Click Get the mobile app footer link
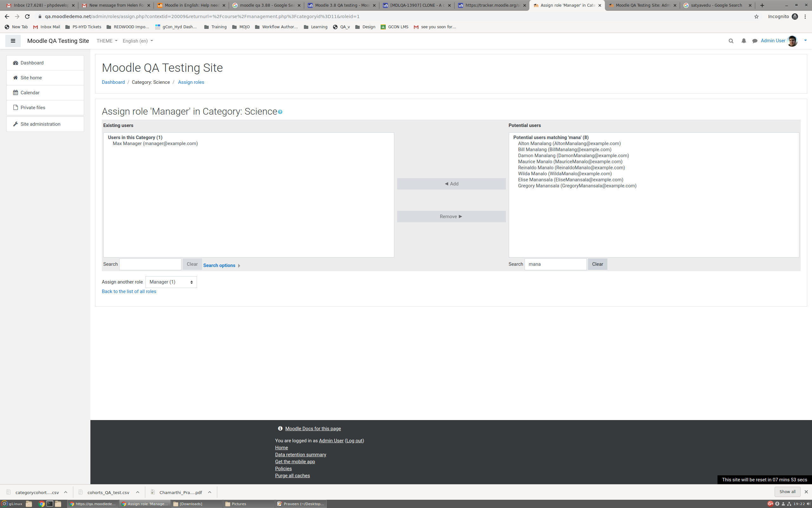Image resolution: width=812 pixels, height=508 pixels. (x=295, y=462)
